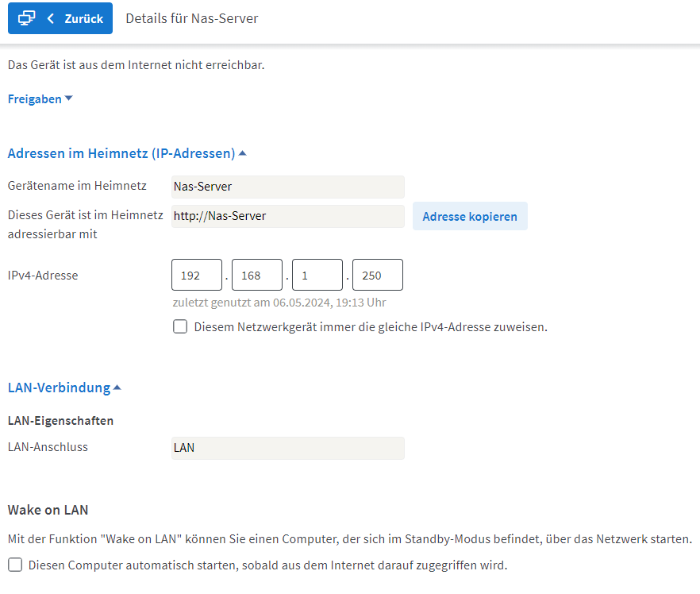Click the Gerätename im Heimnetz field
Viewport: 700px width, 594px height.
click(288, 187)
